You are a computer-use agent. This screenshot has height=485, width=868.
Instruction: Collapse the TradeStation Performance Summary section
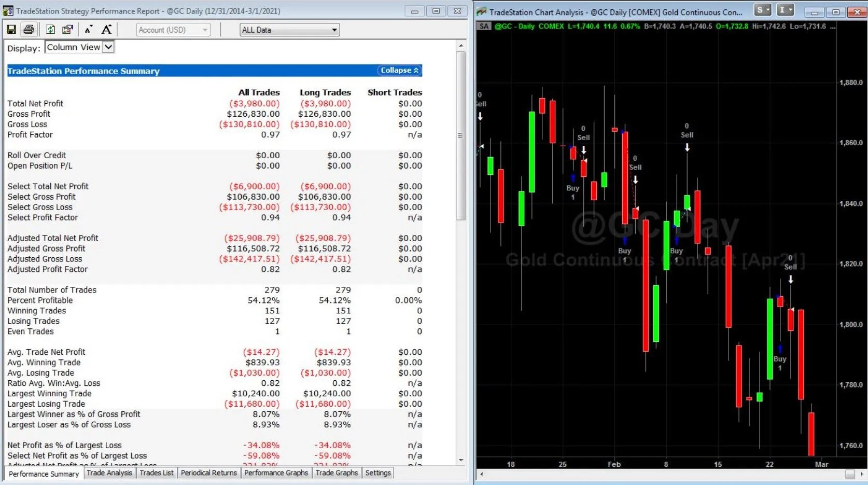[398, 70]
